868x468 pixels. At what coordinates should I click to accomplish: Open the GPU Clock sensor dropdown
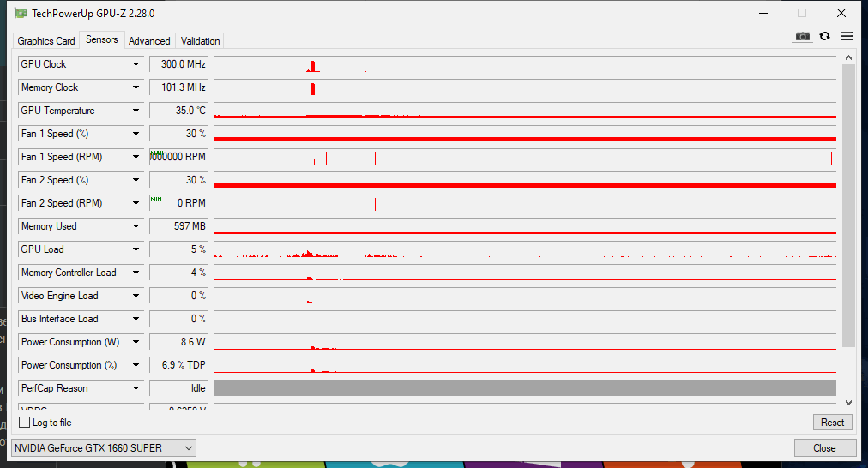[136, 64]
